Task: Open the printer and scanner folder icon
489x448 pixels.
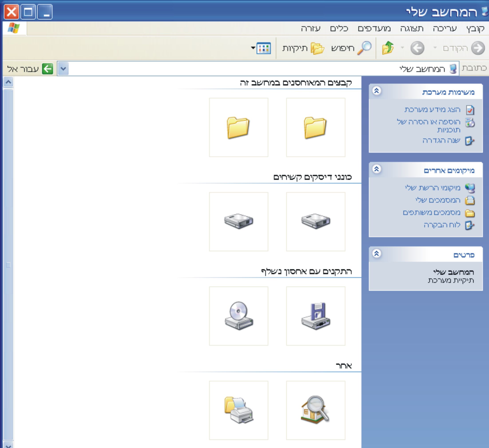Action: click(x=239, y=410)
